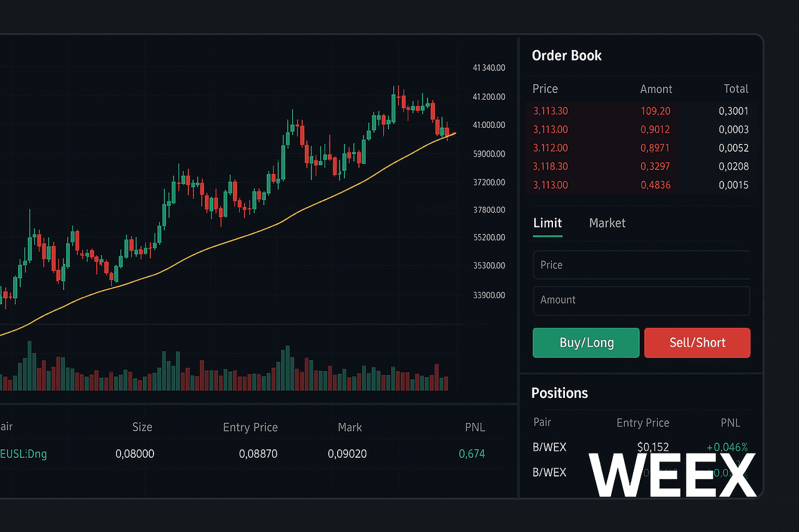Click the Amont column header
The image size is (799, 532).
656,89
